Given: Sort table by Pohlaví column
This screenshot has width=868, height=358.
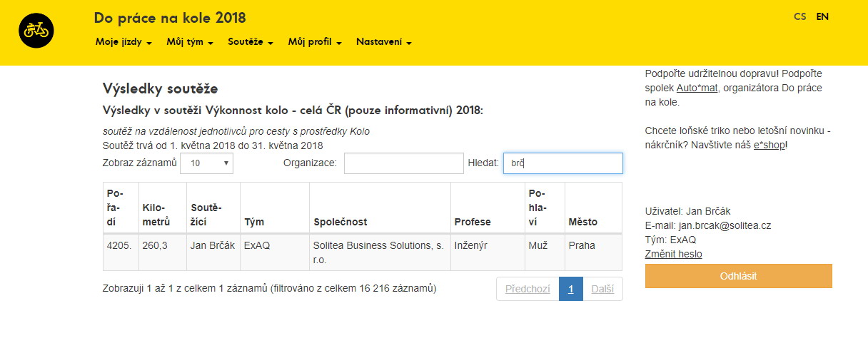Looking at the screenshot, I should click(x=545, y=208).
